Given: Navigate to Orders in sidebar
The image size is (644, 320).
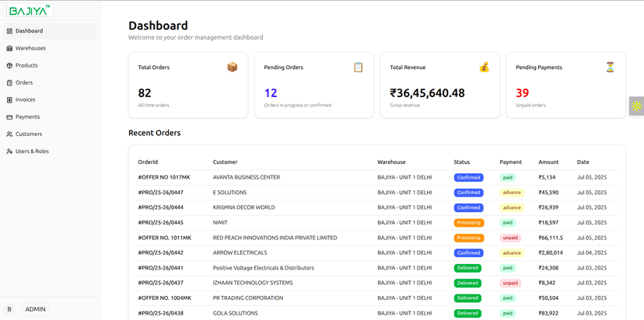Looking at the screenshot, I should click(x=50, y=83).
